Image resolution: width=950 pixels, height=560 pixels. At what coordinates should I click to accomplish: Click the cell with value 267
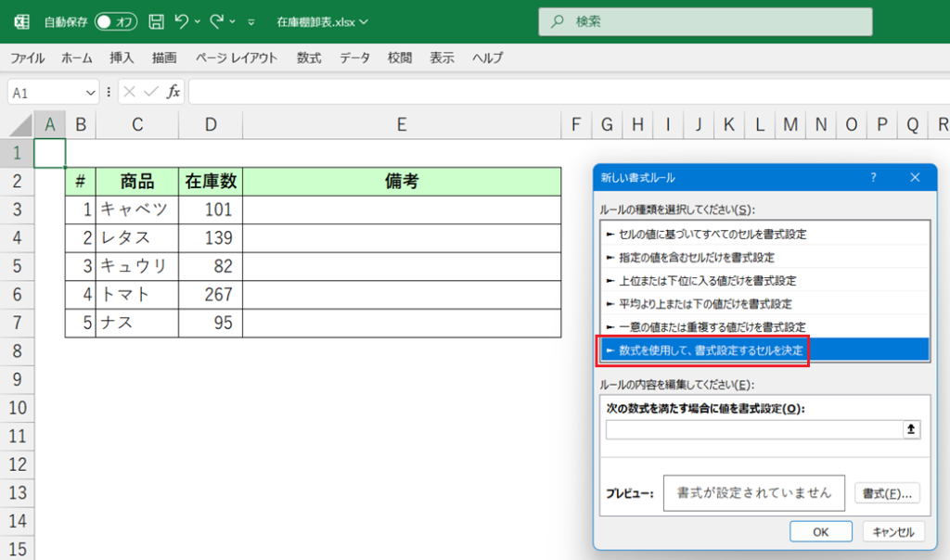pyautogui.click(x=211, y=294)
